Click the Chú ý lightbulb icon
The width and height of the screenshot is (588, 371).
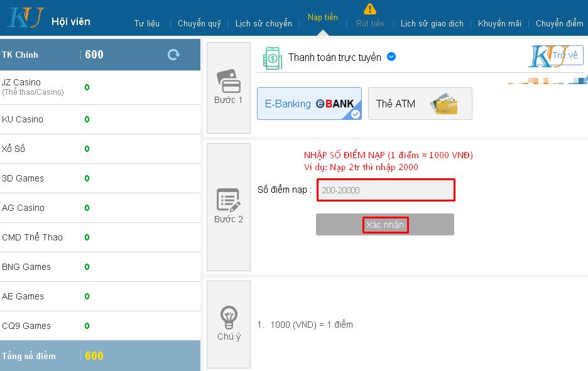[x=229, y=317]
